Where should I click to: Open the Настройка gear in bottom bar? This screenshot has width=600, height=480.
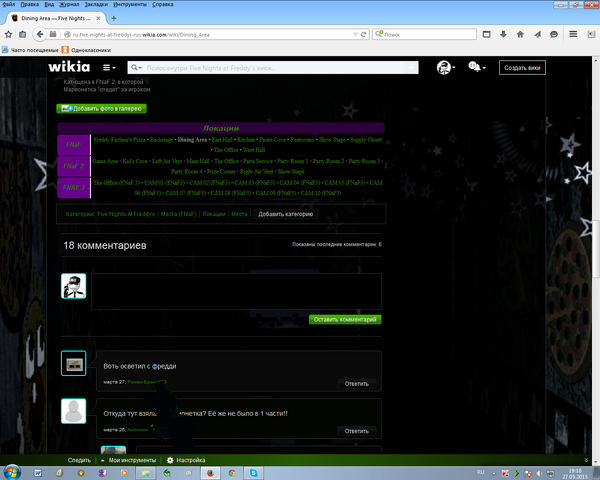[x=186, y=460]
